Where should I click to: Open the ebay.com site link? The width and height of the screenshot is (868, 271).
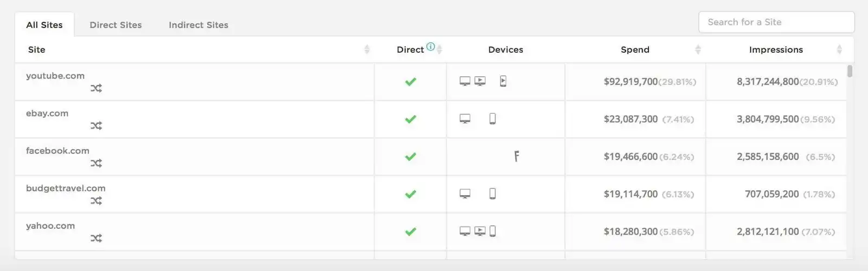pos(47,113)
